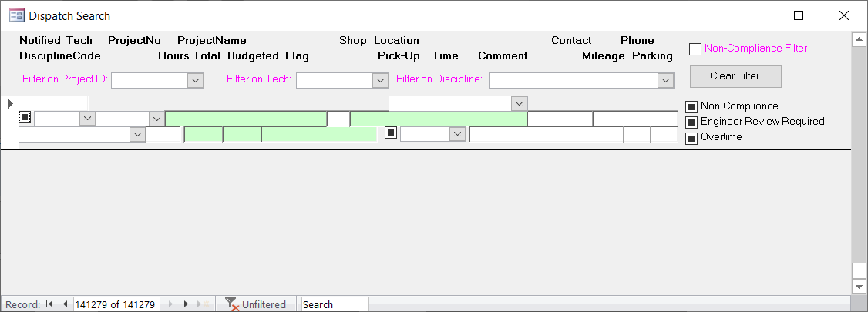Toggle the Non-Compliance record checkbox
The width and height of the screenshot is (868, 312).
[x=691, y=106]
